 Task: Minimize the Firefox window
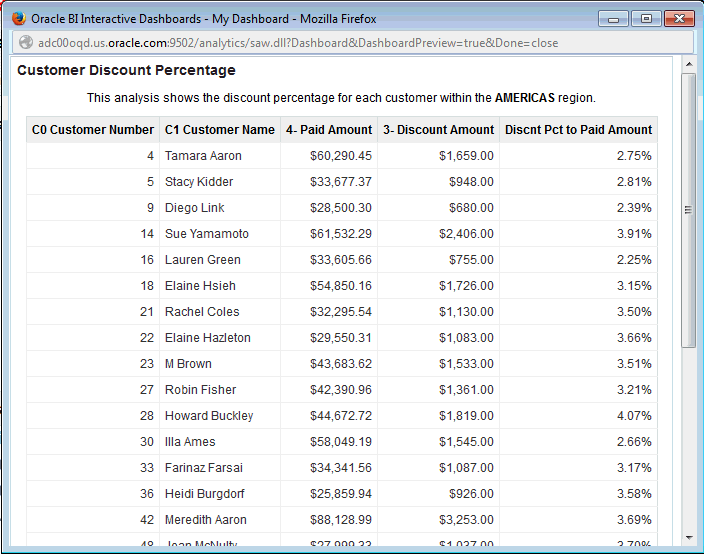tap(613, 19)
